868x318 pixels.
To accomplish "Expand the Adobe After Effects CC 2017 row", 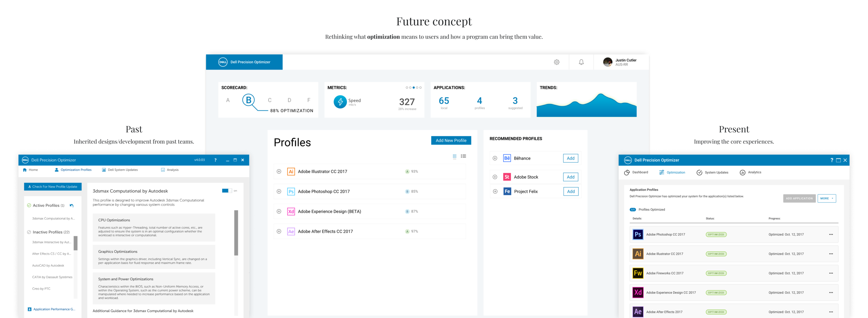I will pos(279,232).
